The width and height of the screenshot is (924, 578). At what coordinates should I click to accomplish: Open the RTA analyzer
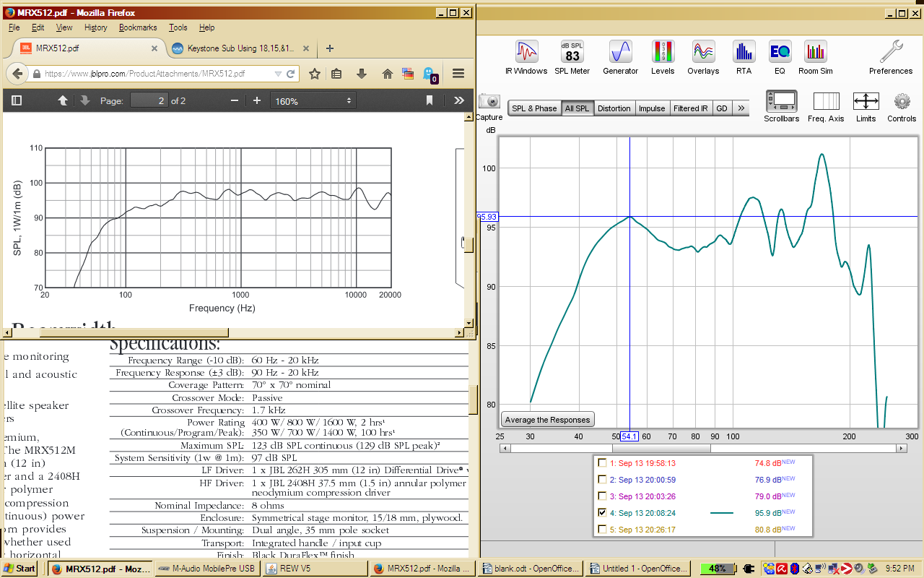[x=744, y=57]
